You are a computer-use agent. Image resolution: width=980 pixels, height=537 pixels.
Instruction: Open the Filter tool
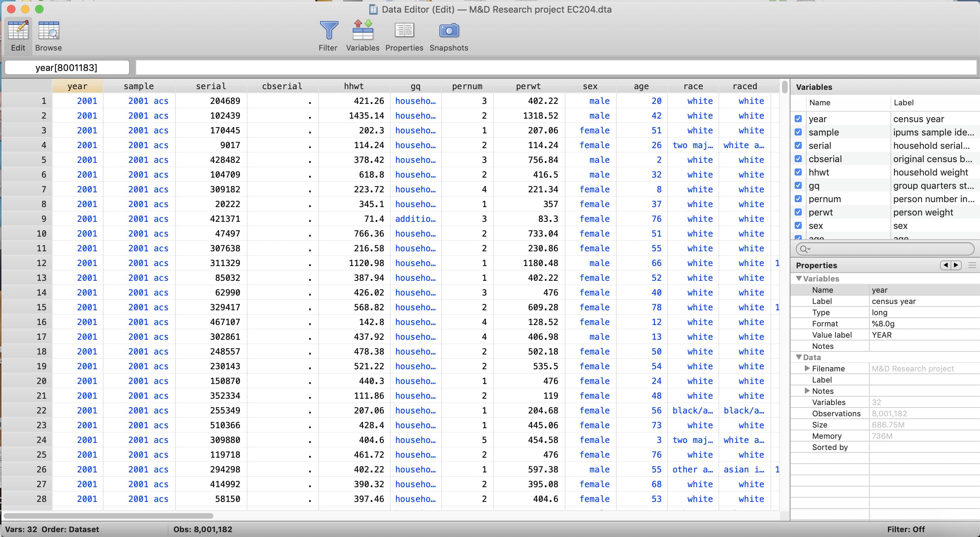328,31
